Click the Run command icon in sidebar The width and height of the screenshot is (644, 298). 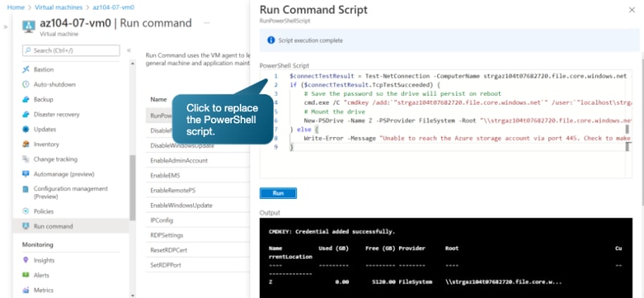(x=26, y=226)
